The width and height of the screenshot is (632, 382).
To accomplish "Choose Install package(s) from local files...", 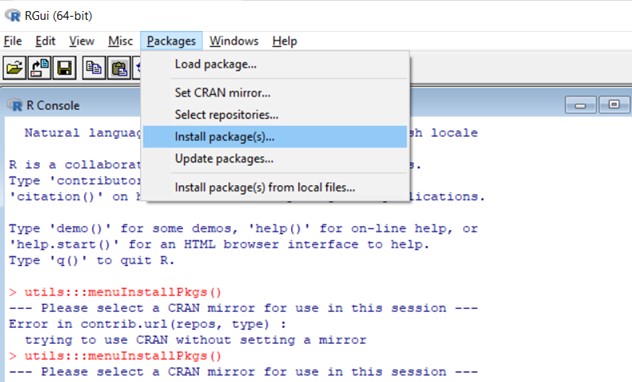I will [275, 187].
